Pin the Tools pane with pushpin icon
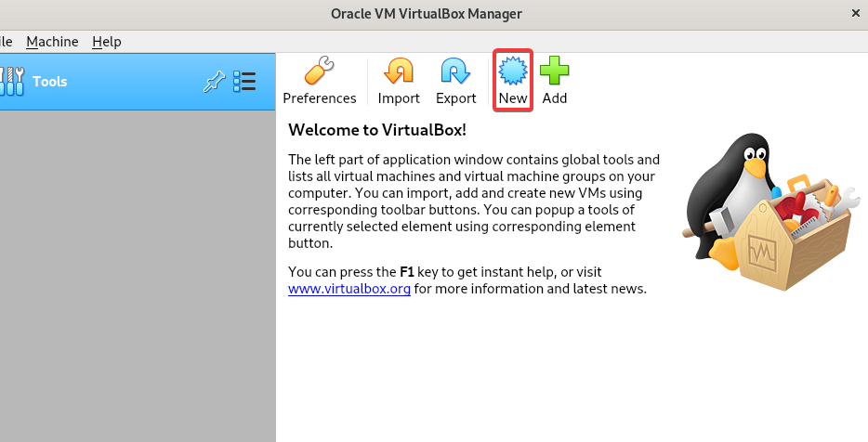 click(x=214, y=82)
